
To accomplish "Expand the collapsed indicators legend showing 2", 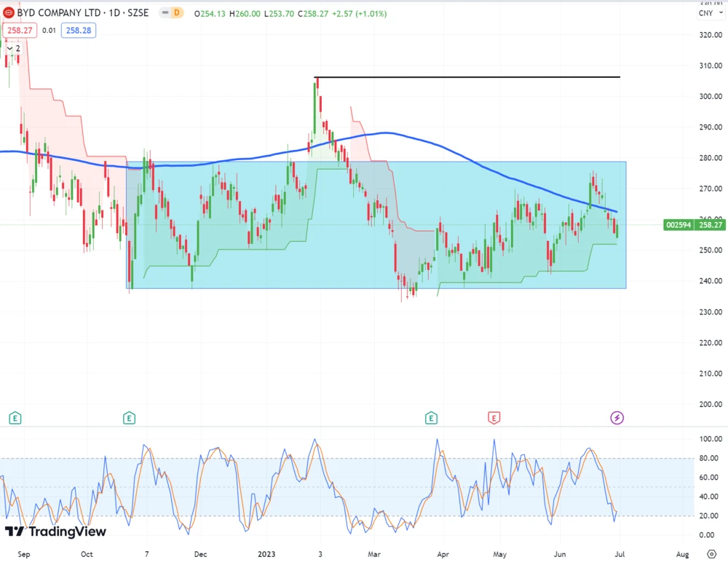I will 14,48.
